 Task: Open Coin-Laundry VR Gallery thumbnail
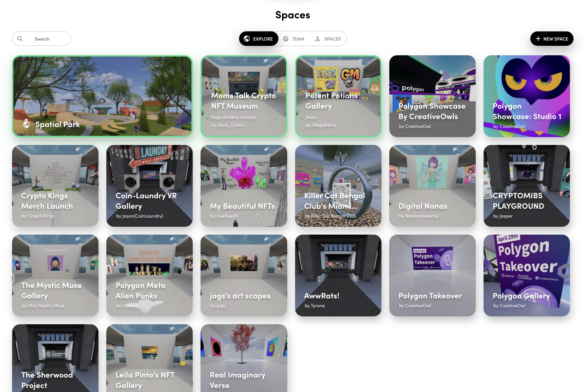click(150, 186)
